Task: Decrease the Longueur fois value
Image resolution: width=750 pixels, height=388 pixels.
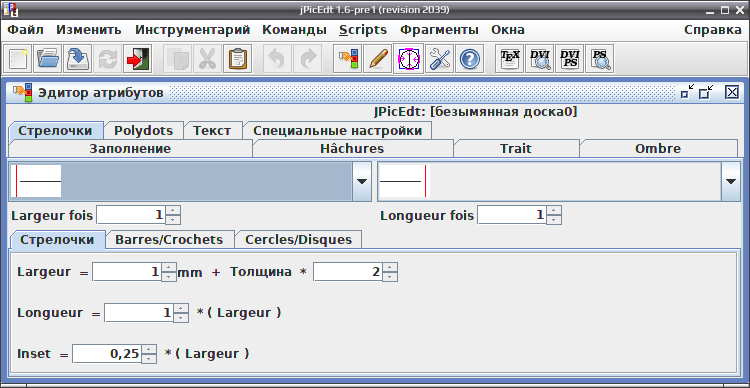Action: click(554, 220)
